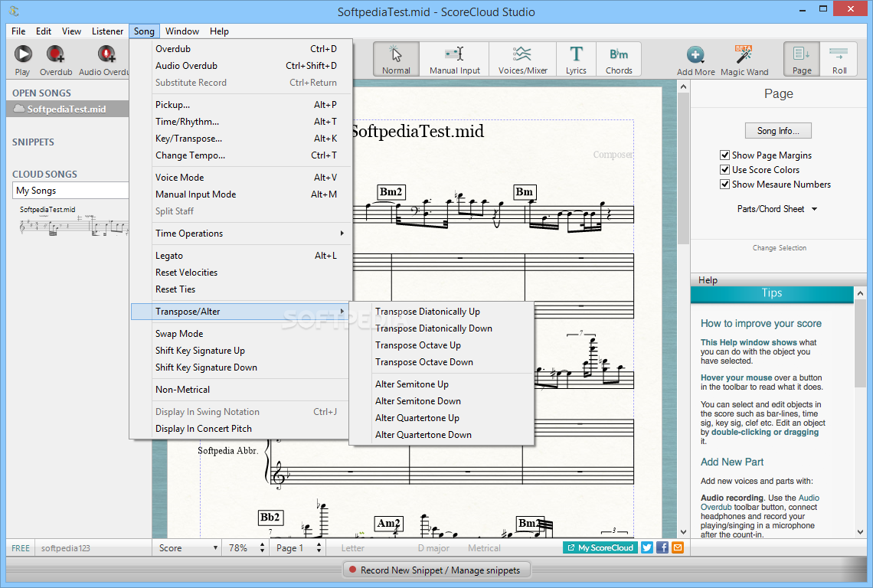The image size is (873, 588).
Task: Switch to Roll view
Action: [839, 59]
